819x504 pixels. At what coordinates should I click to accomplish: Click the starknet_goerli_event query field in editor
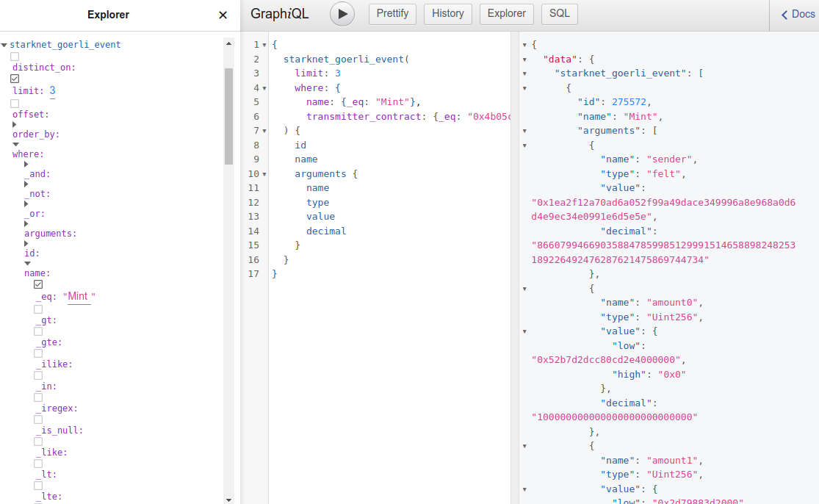point(344,59)
